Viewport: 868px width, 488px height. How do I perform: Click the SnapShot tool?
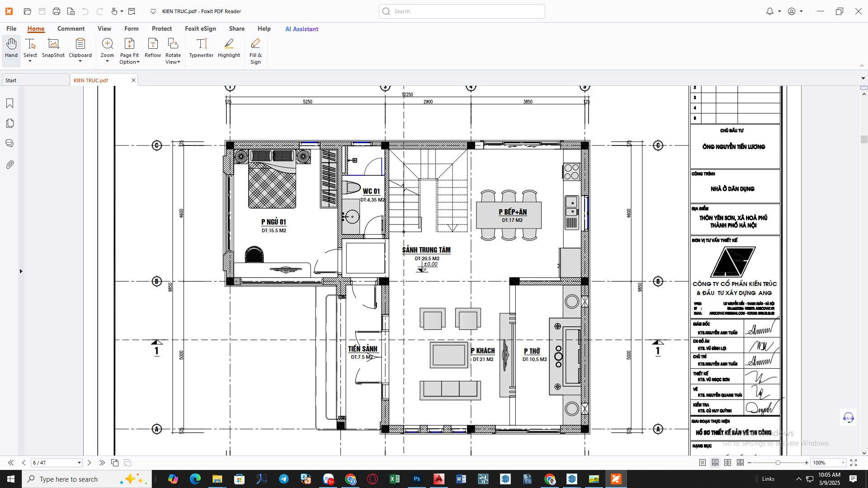53,48
